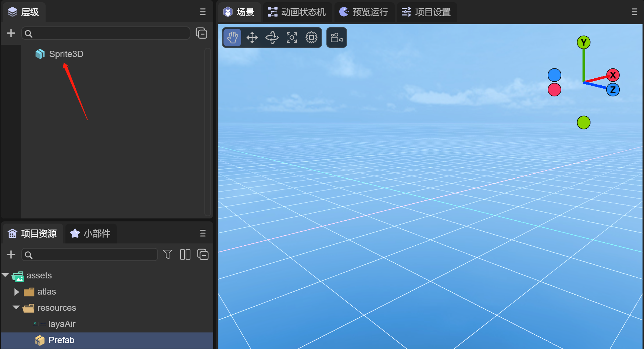Select the hand pan tool

coord(232,38)
